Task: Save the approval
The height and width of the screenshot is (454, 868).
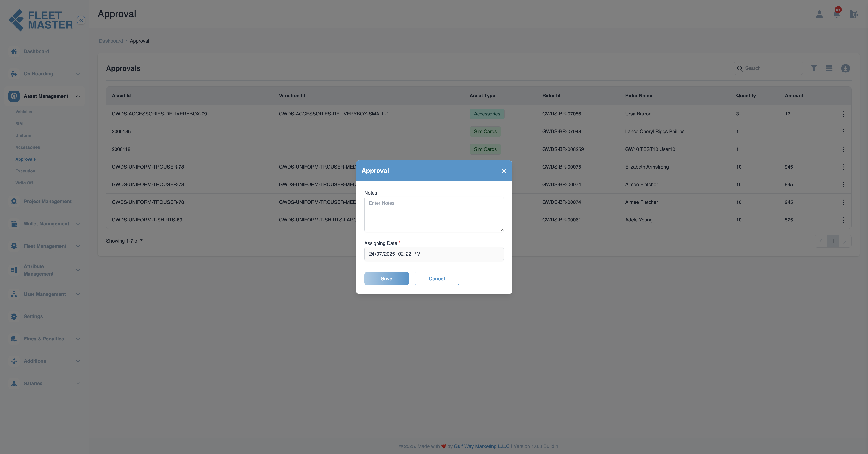Action: 386,279
